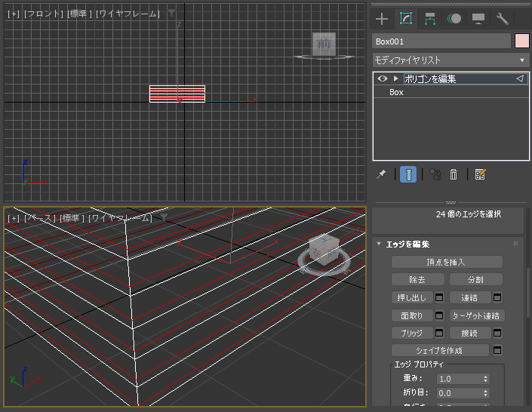The image size is (532, 412).
Task: Click the 重み spinner arrows
Action: pos(486,379)
